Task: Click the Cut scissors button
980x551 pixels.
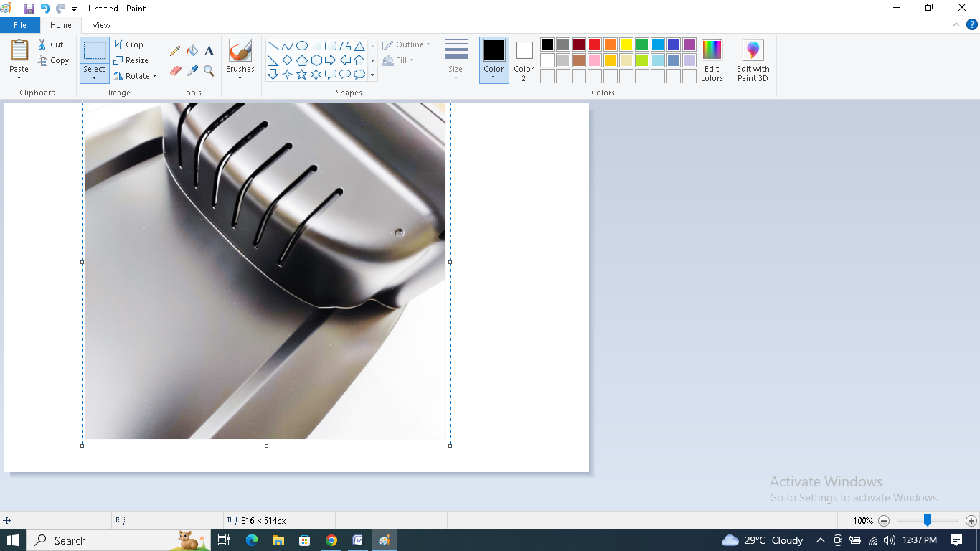Action: pos(51,44)
